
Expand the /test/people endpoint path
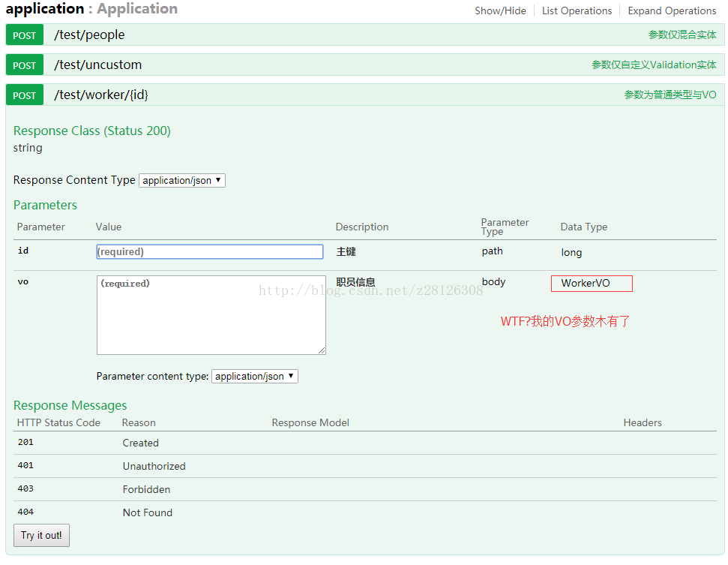click(89, 35)
